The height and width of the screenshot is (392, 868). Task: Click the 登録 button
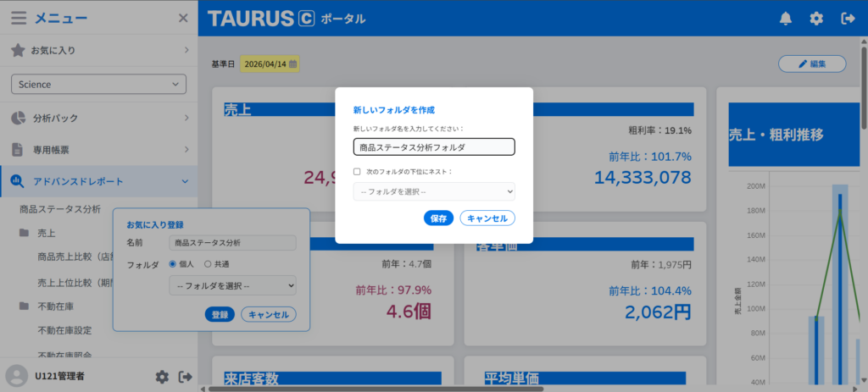220,315
